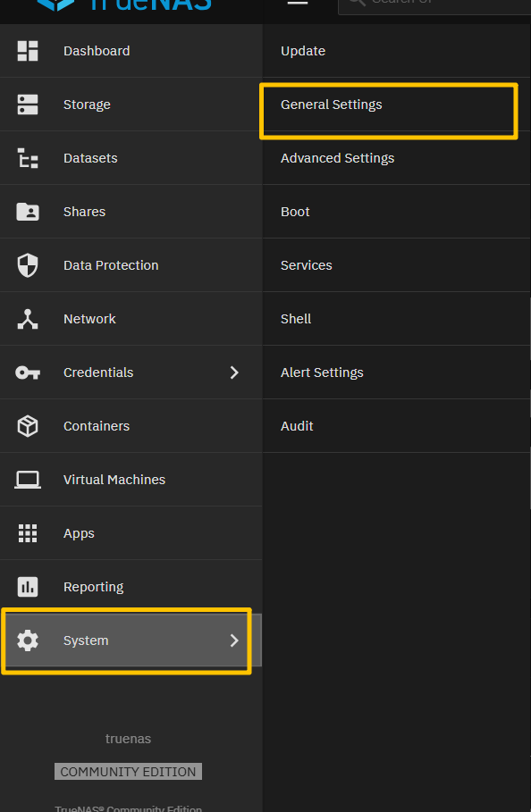Click the TrueNAS logo at top
The height and width of the screenshot is (812, 531).
point(124,4)
